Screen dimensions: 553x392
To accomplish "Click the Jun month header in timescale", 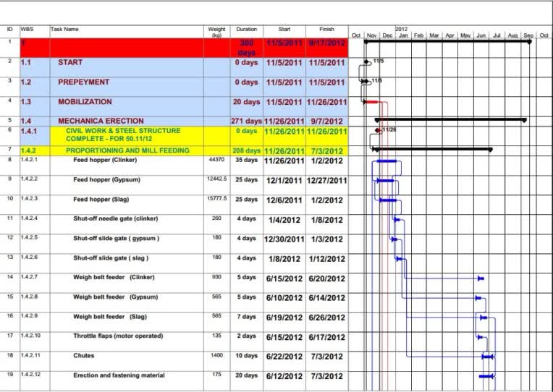I will 481,35.
